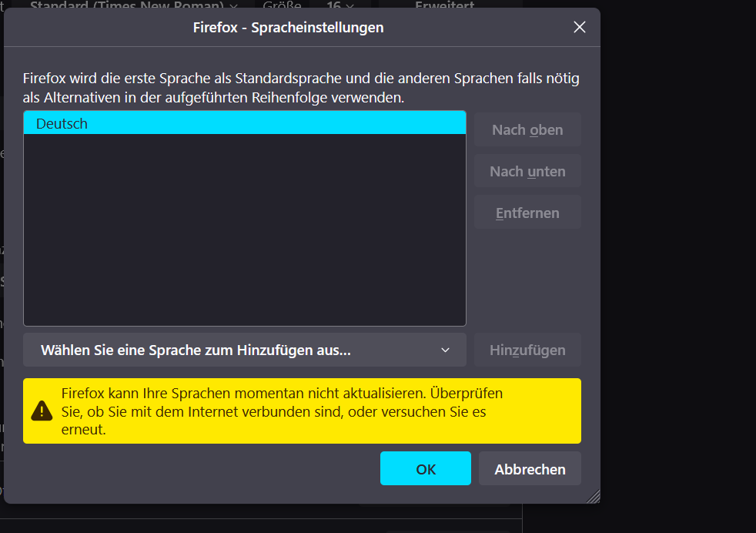Select the Deutsch language entry
This screenshot has height=533, width=756.
click(245, 123)
